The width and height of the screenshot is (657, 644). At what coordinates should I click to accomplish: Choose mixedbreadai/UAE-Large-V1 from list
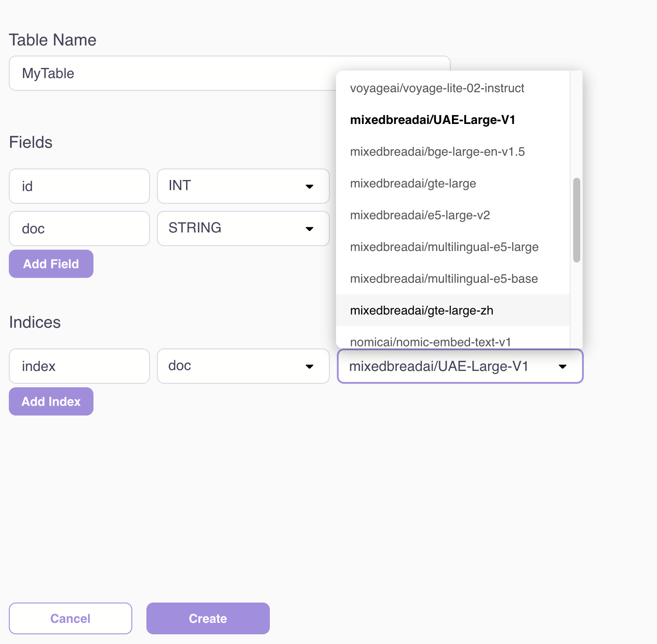(433, 120)
